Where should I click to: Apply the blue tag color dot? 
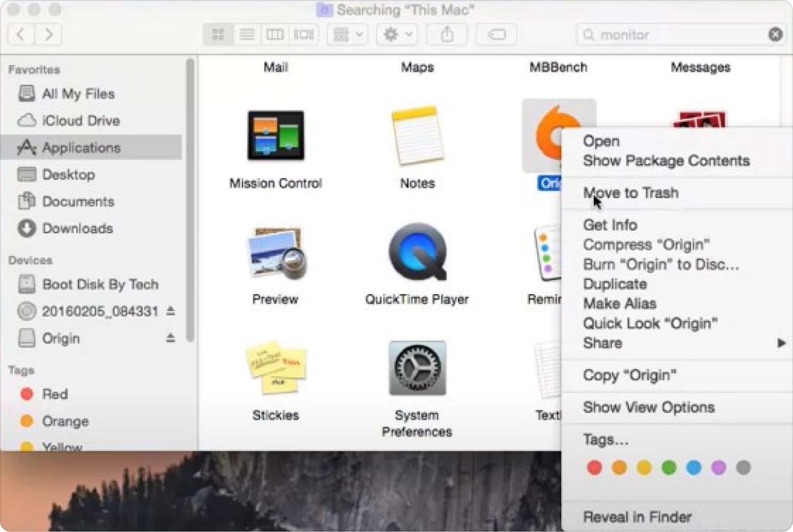(x=694, y=467)
